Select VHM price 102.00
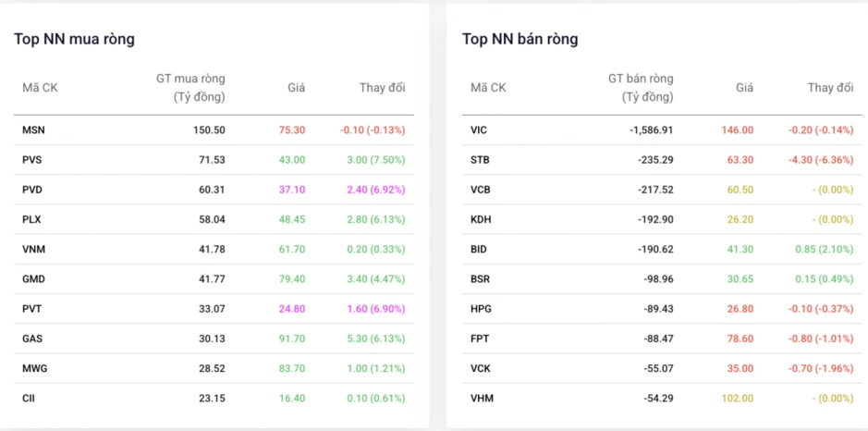The height and width of the screenshot is (431, 868). pyautogui.click(x=738, y=399)
